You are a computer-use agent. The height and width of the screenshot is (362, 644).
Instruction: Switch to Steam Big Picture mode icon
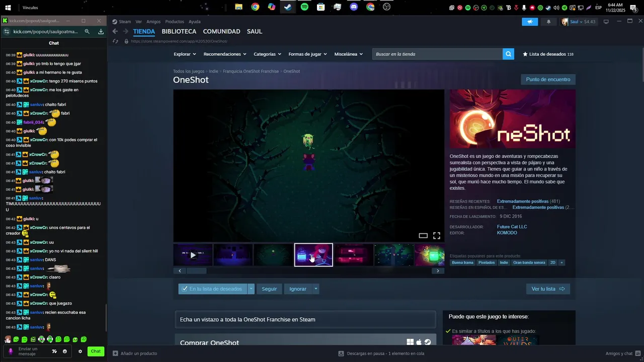click(x=606, y=22)
